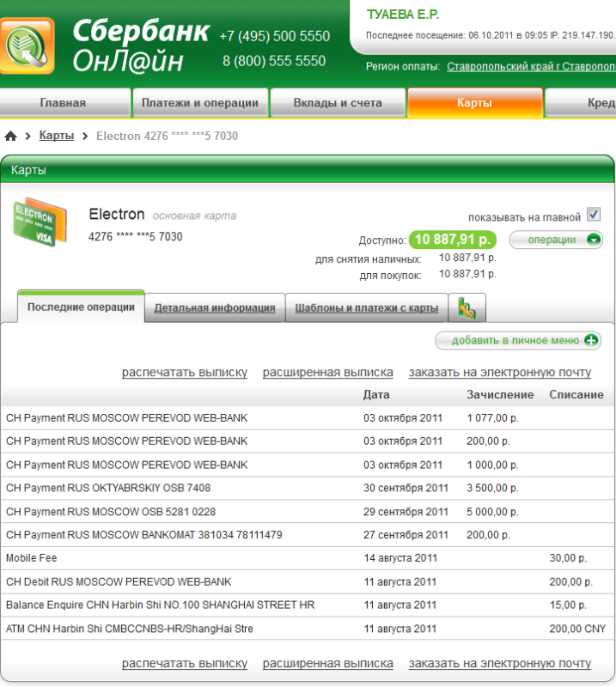616x687 pixels.
Task: Go to 'Вклады и счета' section
Action: 338,103
